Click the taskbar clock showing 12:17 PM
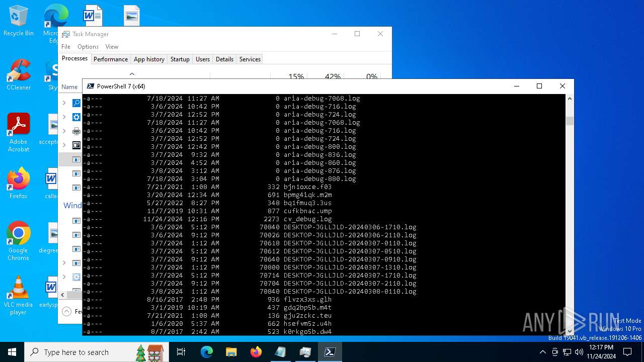The height and width of the screenshot is (362, 644). coord(601,352)
